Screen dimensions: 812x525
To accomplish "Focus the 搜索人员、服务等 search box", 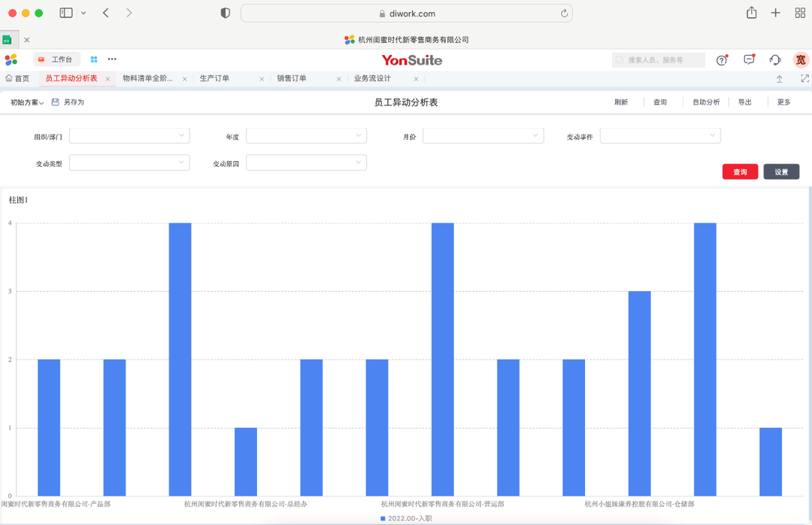I will click(x=658, y=60).
